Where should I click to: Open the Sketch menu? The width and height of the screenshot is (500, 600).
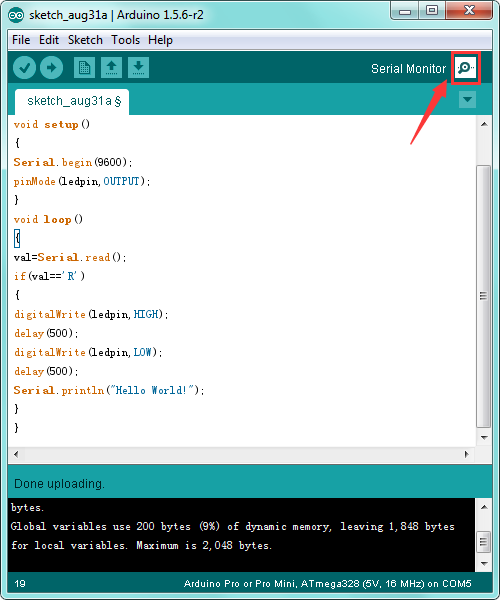pyautogui.click(x=85, y=40)
